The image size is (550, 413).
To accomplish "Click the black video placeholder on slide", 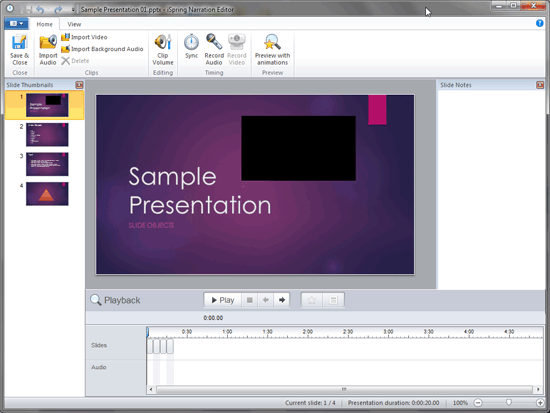I will (x=299, y=148).
